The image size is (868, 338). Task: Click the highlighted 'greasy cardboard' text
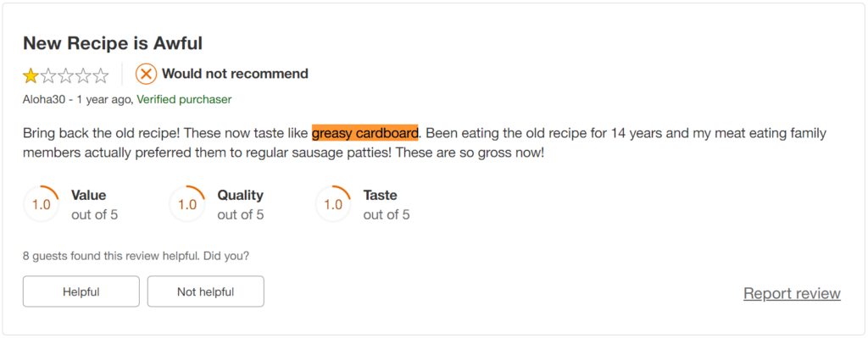click(x=364, y=133)
